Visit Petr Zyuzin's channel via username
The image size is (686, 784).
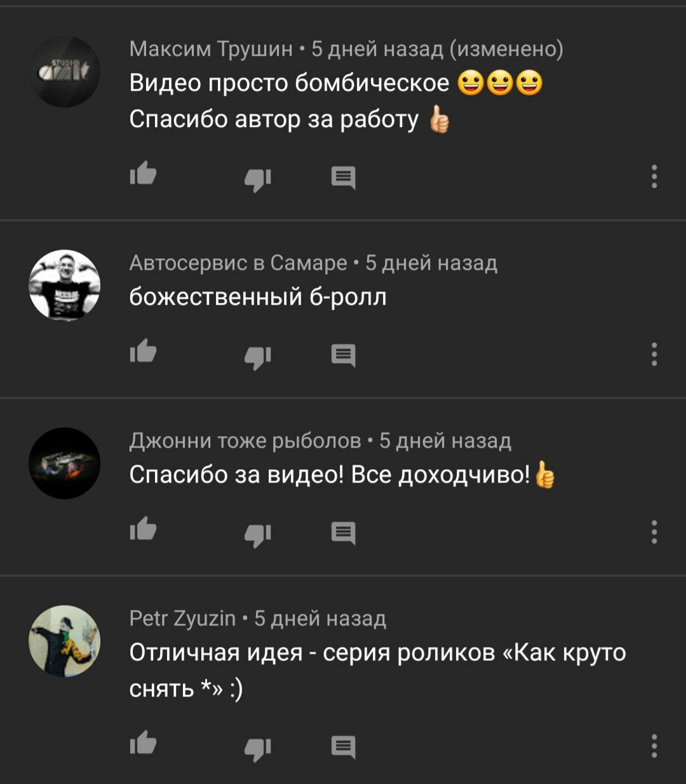tap(182, 618)
